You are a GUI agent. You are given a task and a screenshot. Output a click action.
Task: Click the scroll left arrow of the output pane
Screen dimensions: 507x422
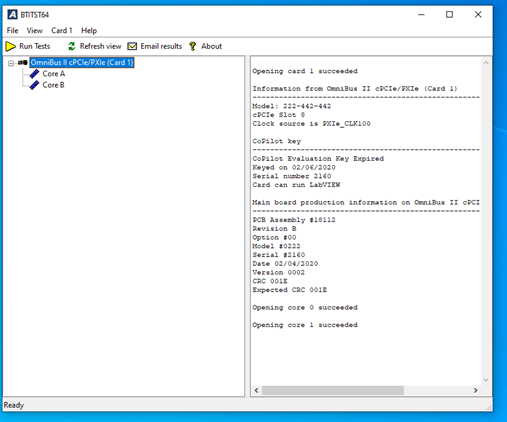tap(256, 390)
